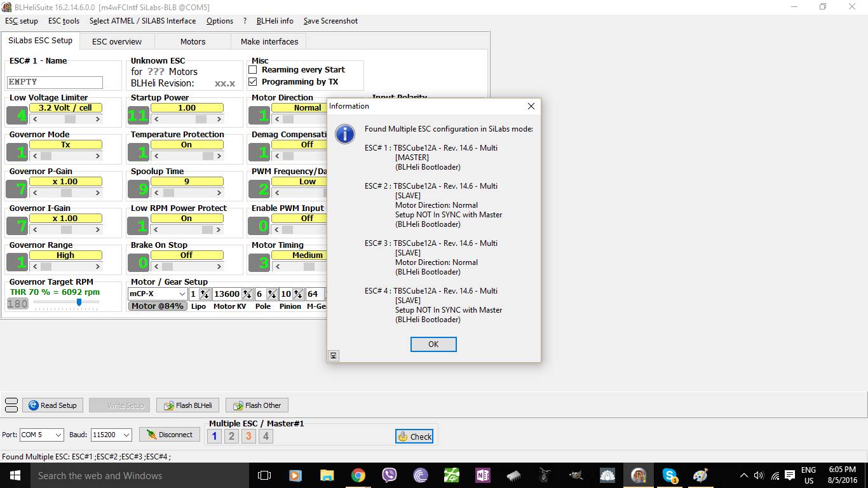This screenshot has width=868, height=488.
Task: Open Google Chrome from the taskbar
Action: (358, 475)
